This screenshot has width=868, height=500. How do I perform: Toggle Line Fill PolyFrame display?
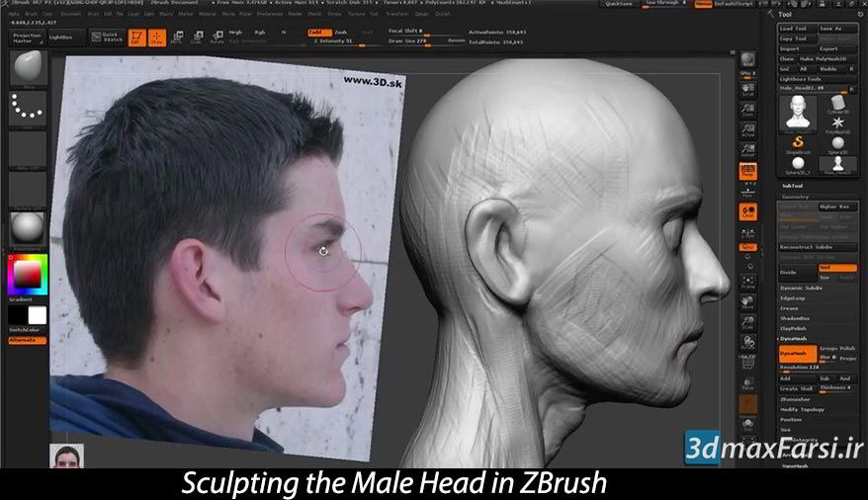(747, 363)
